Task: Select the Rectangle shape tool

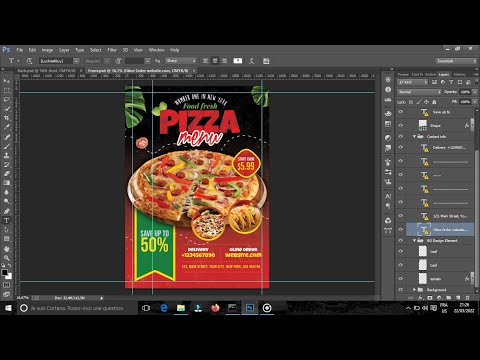Action: (6, 239)
